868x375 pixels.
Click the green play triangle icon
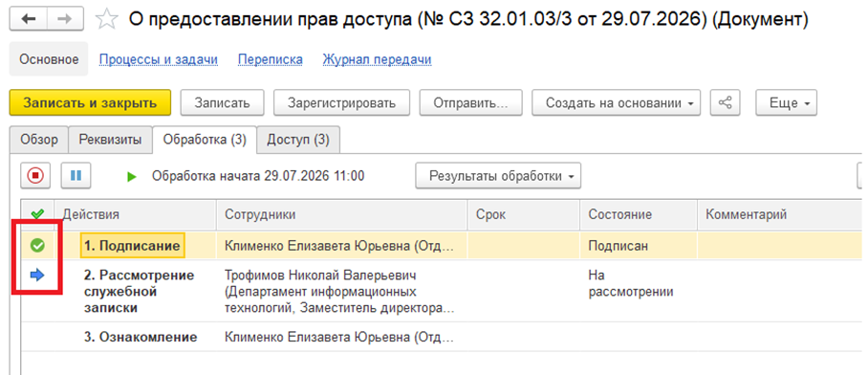[x=131, y=177]
